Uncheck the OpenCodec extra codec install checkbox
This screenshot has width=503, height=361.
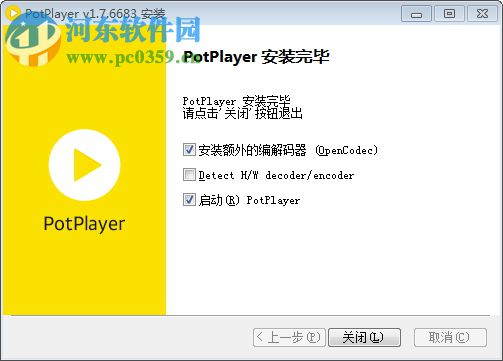189,150
